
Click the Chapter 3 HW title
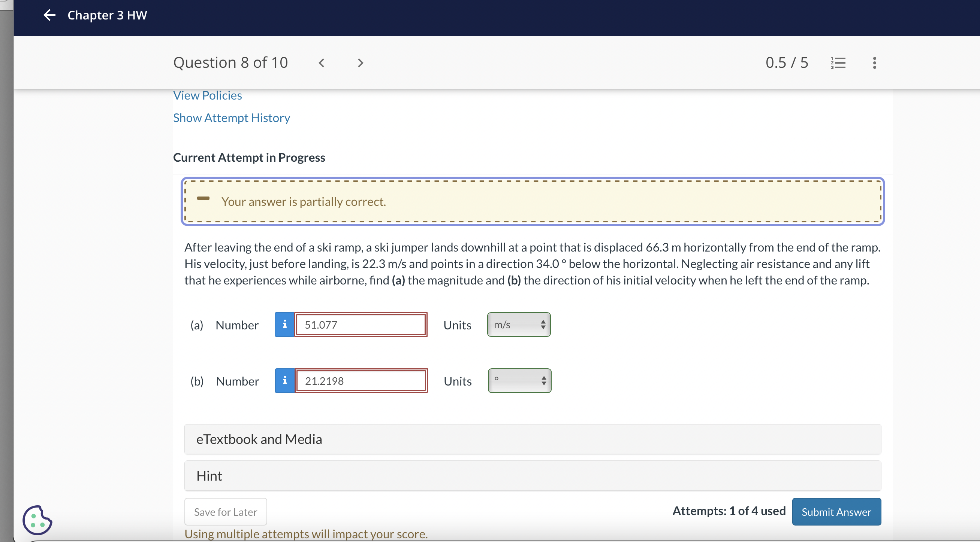pos(107,15)
